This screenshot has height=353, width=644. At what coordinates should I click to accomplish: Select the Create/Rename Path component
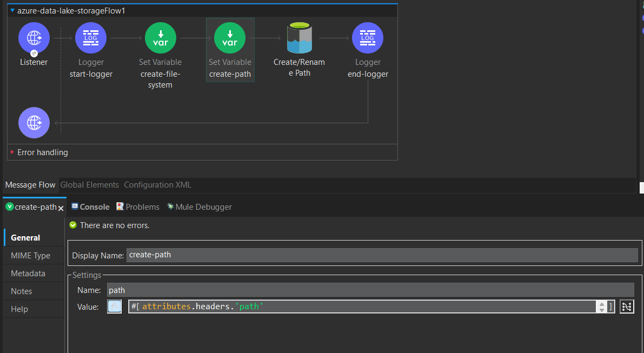pyautogui.click(x=299, y=38)
